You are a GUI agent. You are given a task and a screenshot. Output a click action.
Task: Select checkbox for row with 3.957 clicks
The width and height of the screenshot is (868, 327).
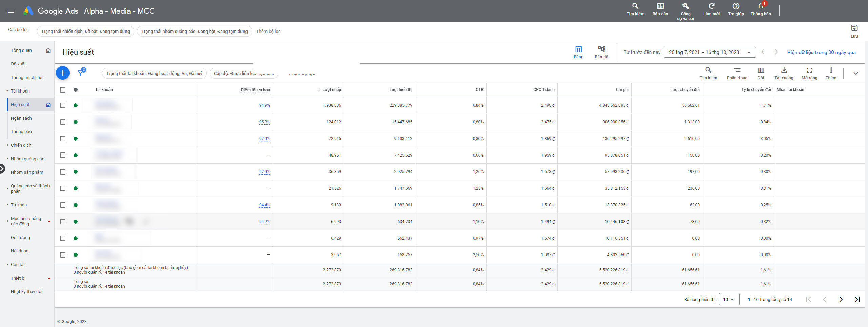(x=63, y=255)
